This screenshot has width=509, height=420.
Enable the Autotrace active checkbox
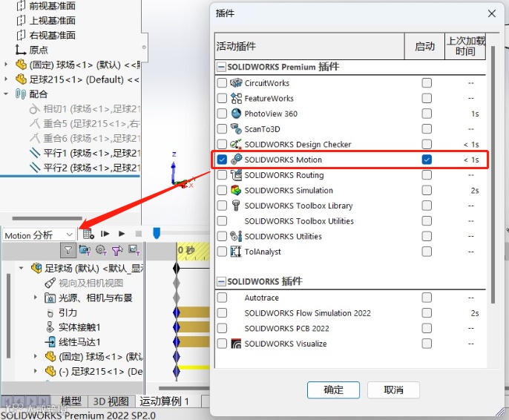click(222, 298)
